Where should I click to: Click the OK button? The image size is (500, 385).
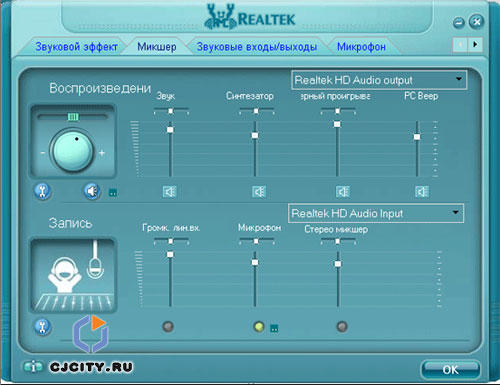[451, 370]
